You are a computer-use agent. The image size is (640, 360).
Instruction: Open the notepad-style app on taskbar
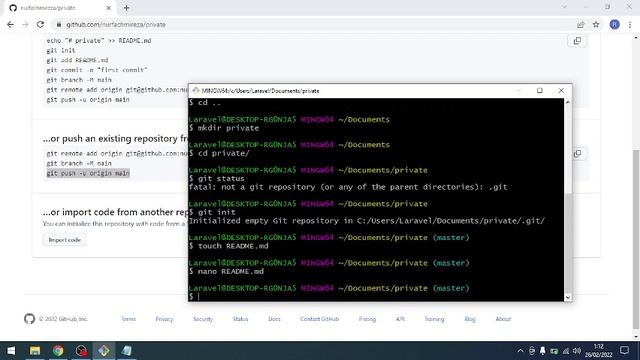tap(127, 351)
